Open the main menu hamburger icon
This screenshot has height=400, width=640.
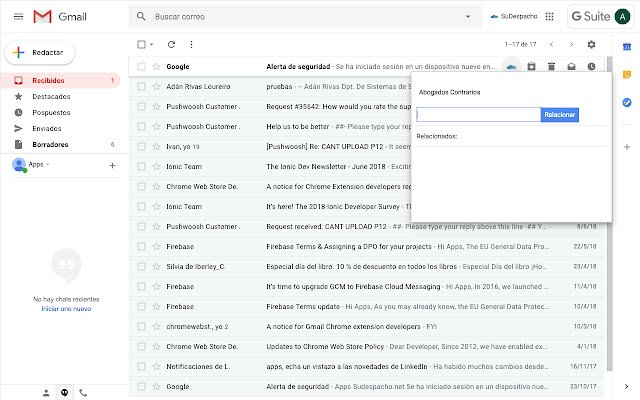18,17
